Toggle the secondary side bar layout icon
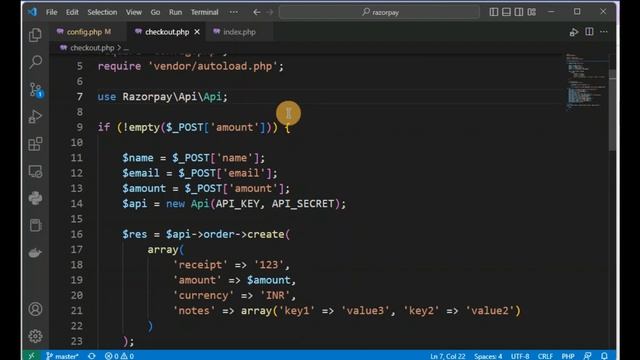640x360 pixels. coord(519,12)
